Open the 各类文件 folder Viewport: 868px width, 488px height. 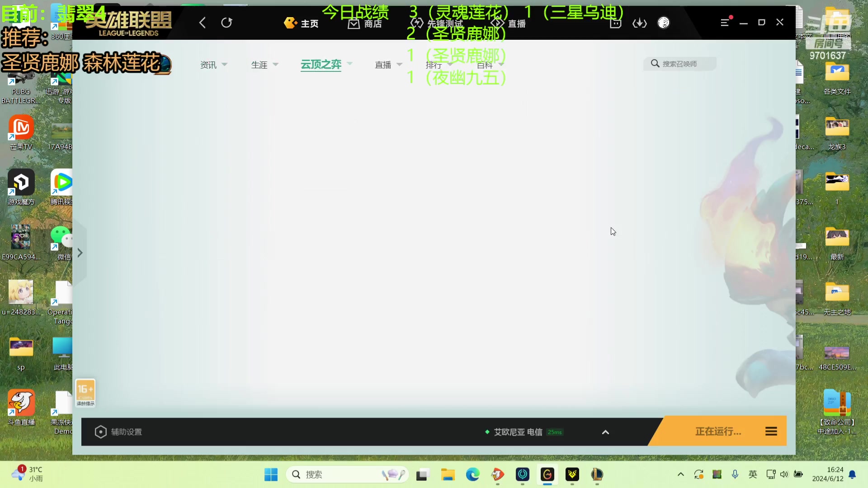[837, 78]
